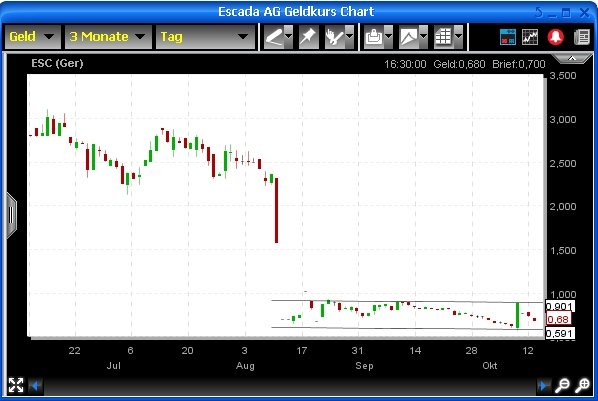
Task: Select the line drawing tool
Action: [274, 37]
